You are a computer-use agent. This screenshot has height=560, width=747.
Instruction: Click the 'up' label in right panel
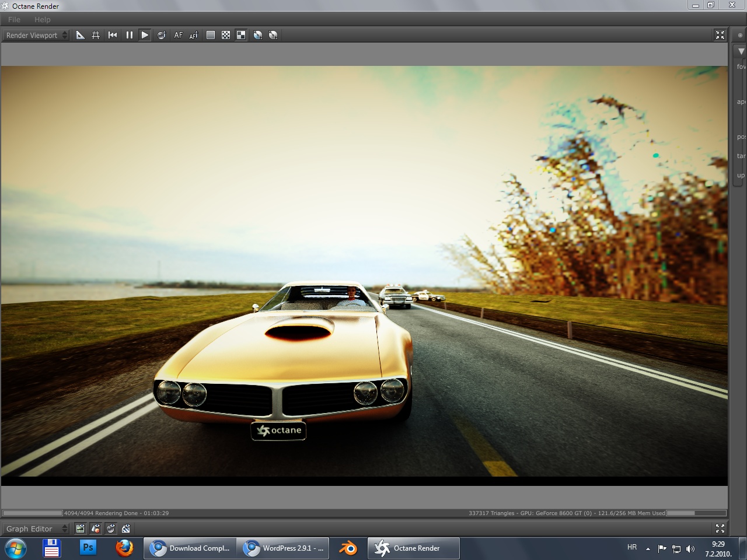coord(741,175)
